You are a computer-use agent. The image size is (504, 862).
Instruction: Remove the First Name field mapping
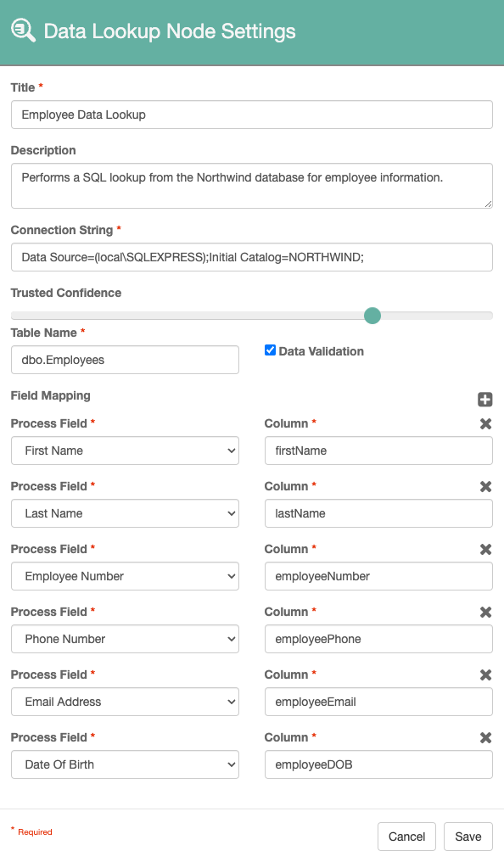pyautogui.click(x=485, y=423)
